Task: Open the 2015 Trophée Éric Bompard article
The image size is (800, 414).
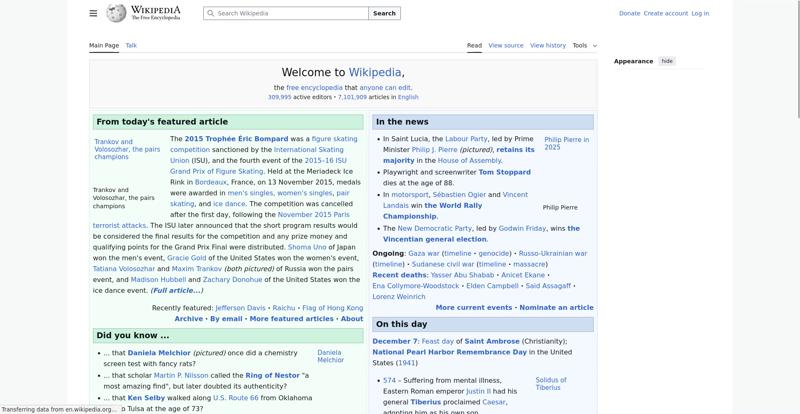Action: point(236,139)
